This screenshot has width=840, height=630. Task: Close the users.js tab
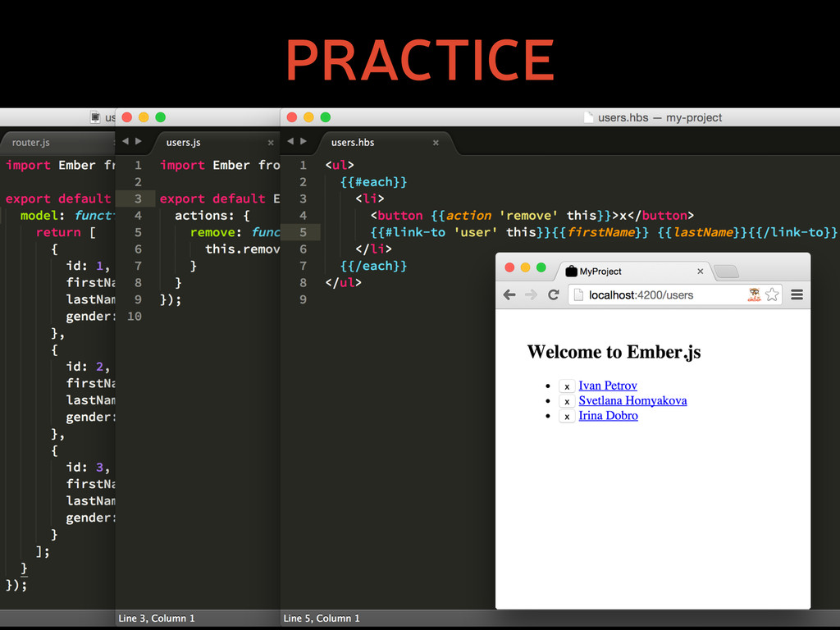pyautogui.click(x=271, y=143)
